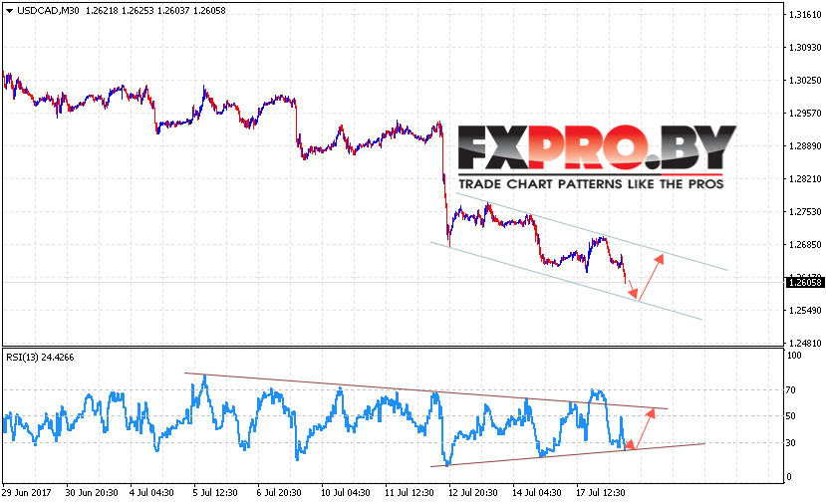
Task: Click price level 1.28210 on the scale
Action: click(805, 178)
